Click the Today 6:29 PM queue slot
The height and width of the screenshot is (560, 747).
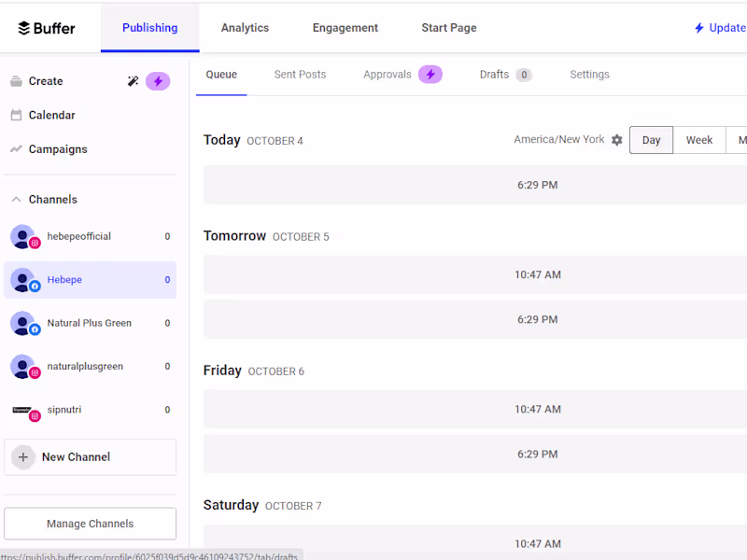538,185
